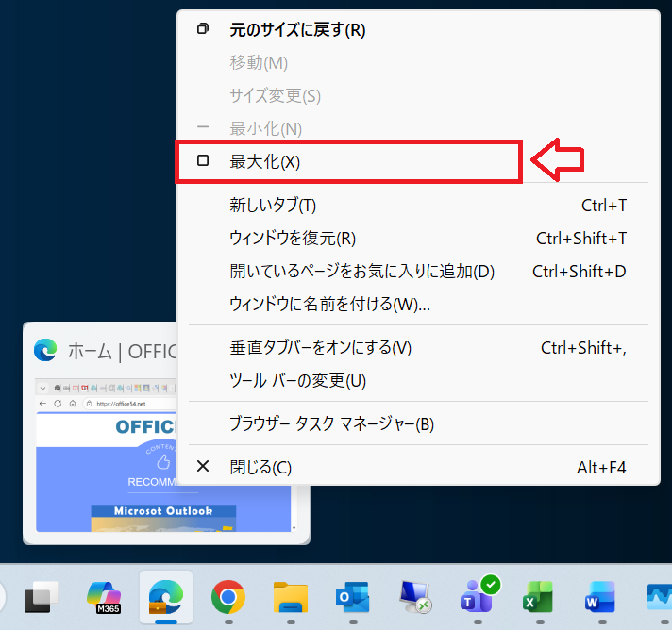Open Remote Desktop Connection taskbar icon
This screenshot has height=630, width=672.
415,597
